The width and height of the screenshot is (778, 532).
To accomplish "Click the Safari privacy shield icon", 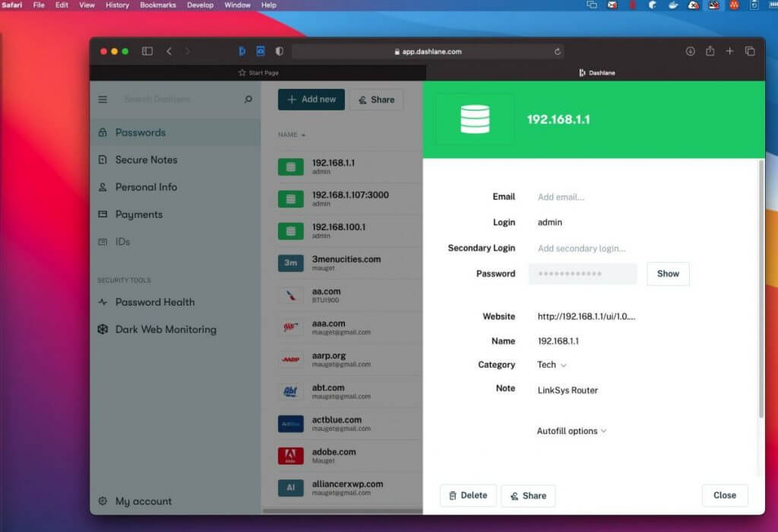I will click(280, 52).
